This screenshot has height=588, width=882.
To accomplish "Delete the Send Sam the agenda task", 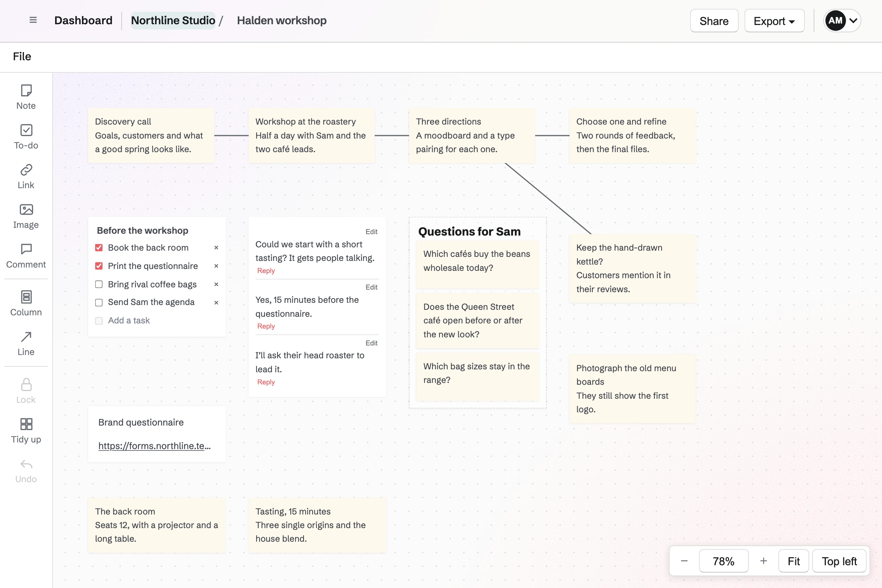I will click(x=216, y=302).
